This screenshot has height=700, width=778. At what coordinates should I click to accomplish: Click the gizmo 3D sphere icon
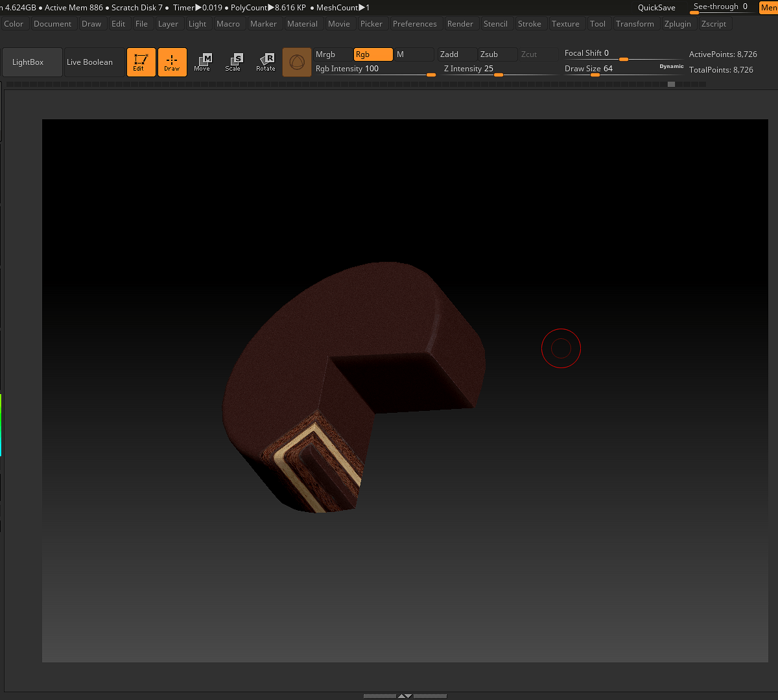297,62
